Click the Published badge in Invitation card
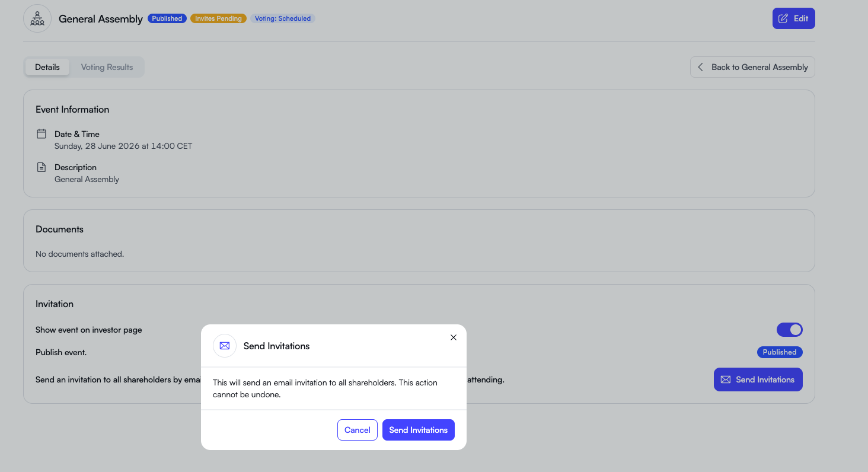Viewport: 868px width, 472px height. pos(780,352)
